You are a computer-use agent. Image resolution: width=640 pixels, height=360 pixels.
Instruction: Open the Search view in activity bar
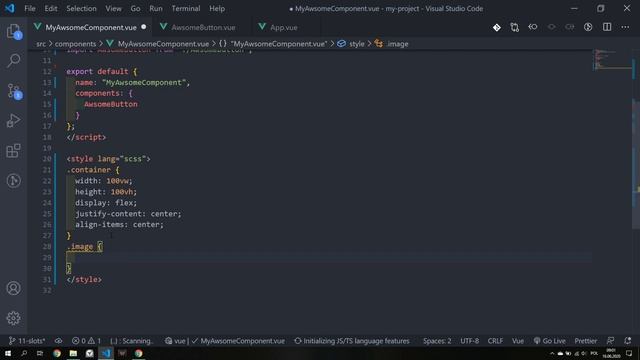point(13,61)
